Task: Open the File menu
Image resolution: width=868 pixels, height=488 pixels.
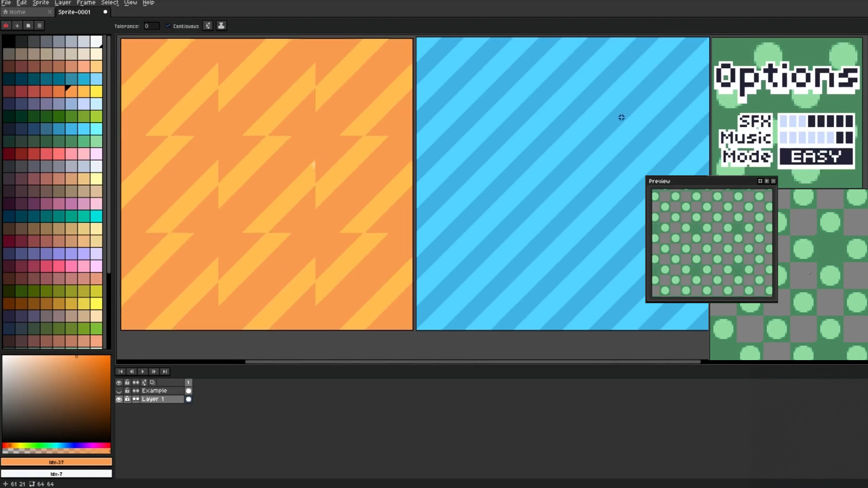Action: pos(6,3)
